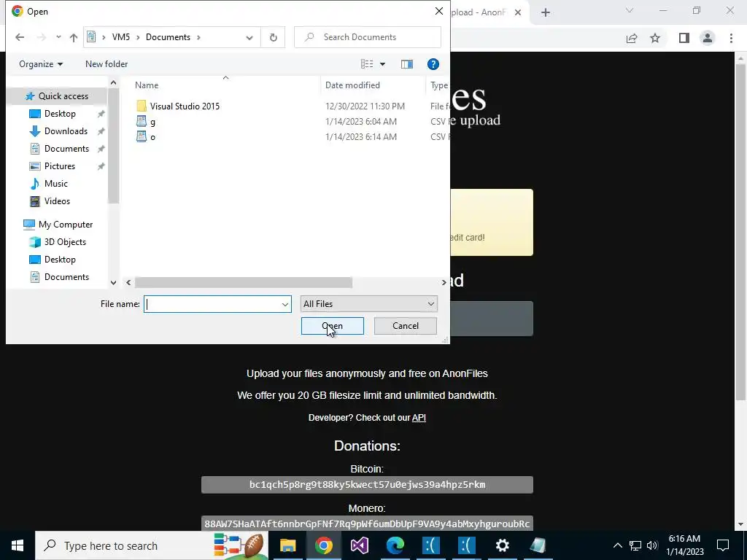Screen dimensions: 747x560
Task: Open Videos in navigation pane
Action: pyautogui.click(x=57, y=201)
